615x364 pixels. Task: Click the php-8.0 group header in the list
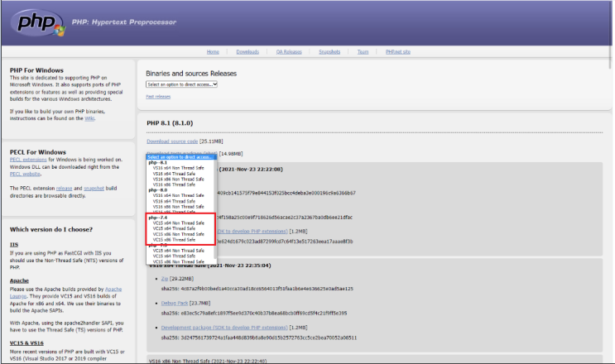click(x=157, y=190)
